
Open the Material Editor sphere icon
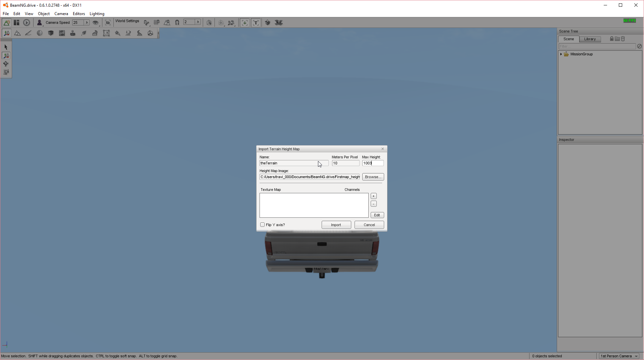(40, 33)
